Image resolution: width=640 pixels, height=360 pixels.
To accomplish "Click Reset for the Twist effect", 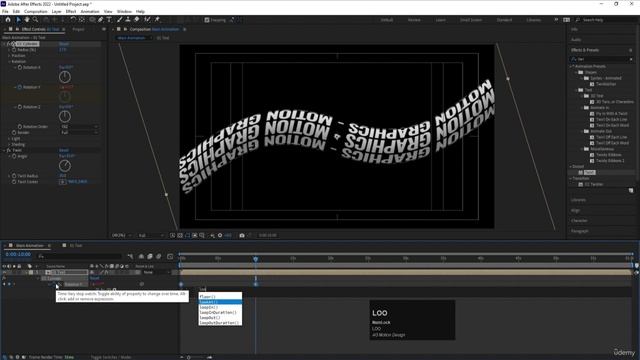I will [64, 150].
